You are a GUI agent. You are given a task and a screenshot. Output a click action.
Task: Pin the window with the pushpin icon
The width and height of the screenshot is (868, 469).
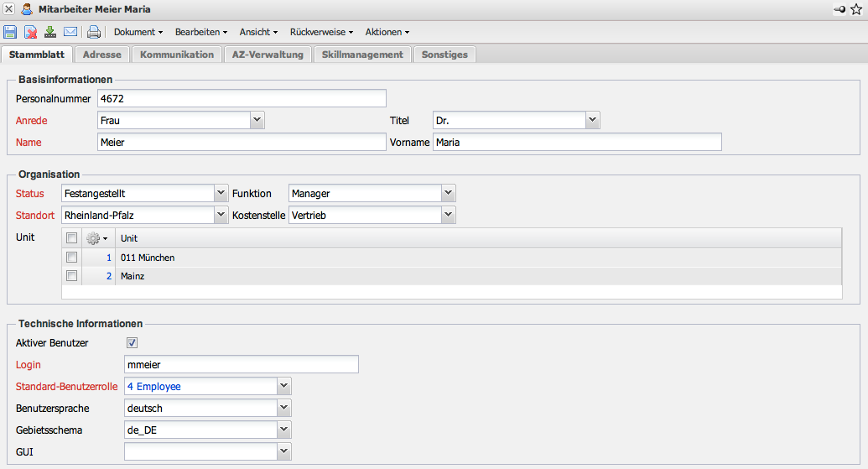839,8
